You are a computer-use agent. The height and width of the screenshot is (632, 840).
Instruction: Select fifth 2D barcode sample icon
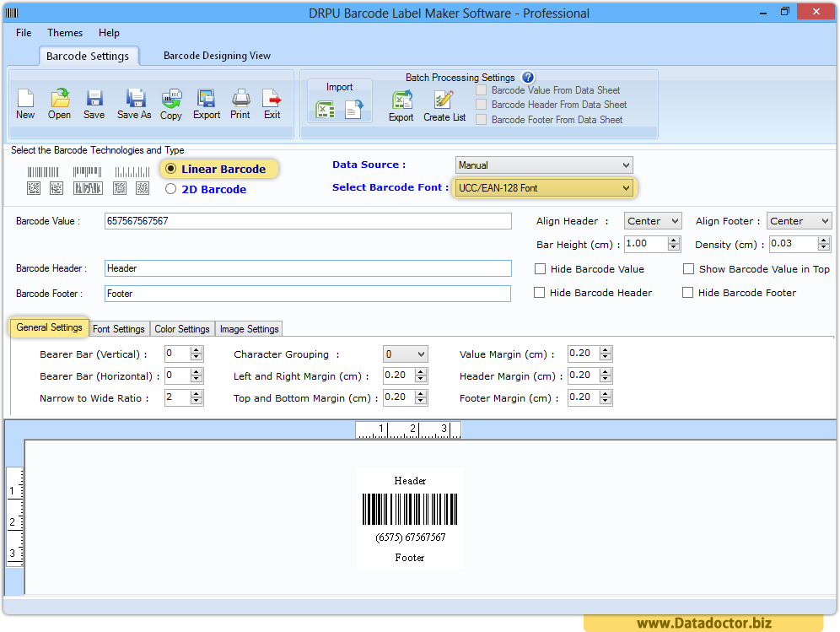pos(143,188)
